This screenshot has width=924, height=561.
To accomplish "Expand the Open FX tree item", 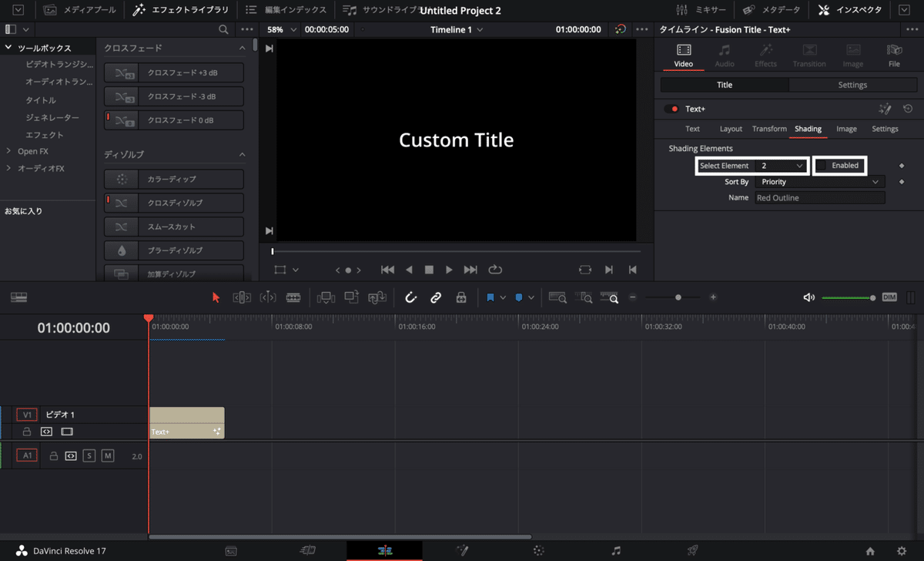I will (x=9, y=151).
